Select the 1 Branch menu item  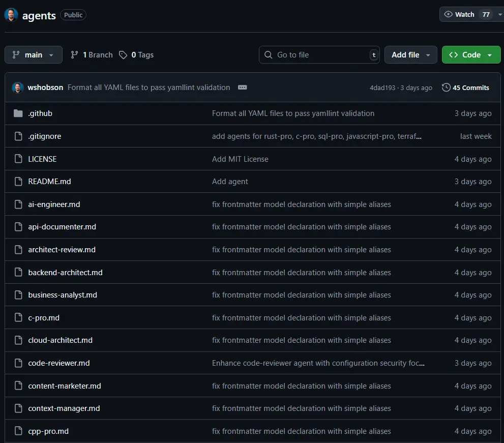pyautogui.click(x=96, y=54)
